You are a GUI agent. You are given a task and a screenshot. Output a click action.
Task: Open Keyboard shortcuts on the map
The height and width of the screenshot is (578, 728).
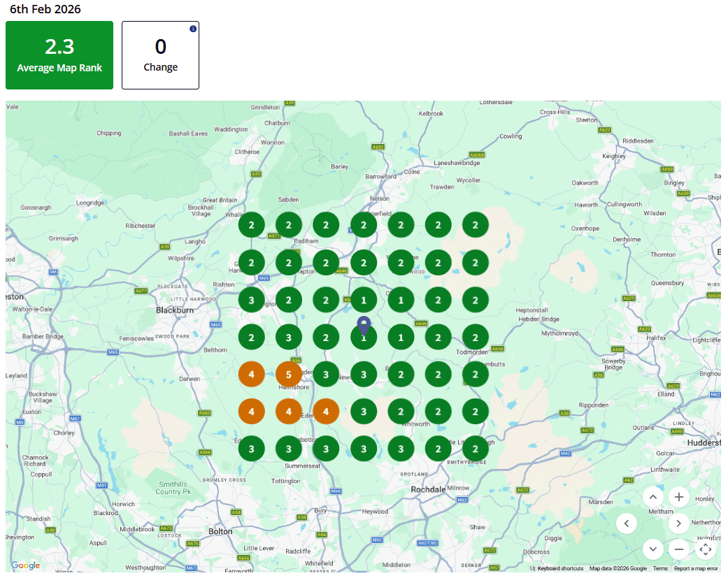(x=560, y=569)
